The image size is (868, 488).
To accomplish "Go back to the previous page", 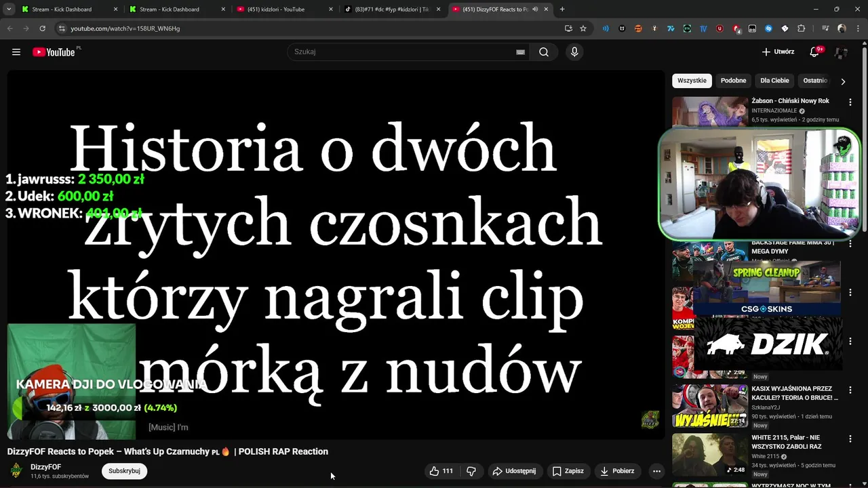I will [x=9, y=28].
